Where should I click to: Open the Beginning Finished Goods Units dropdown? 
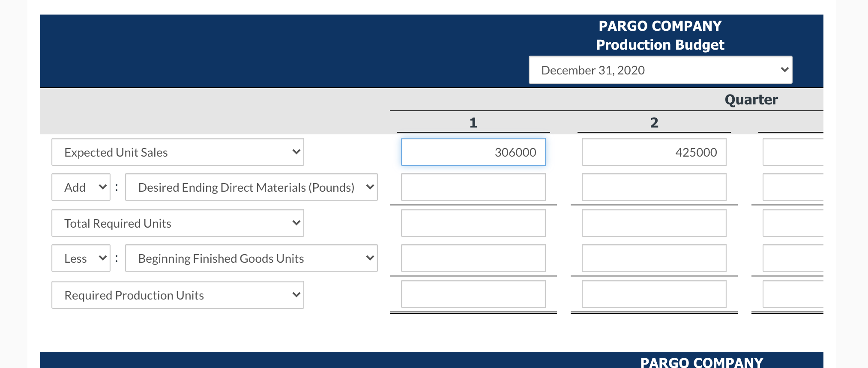pos(251,258)
